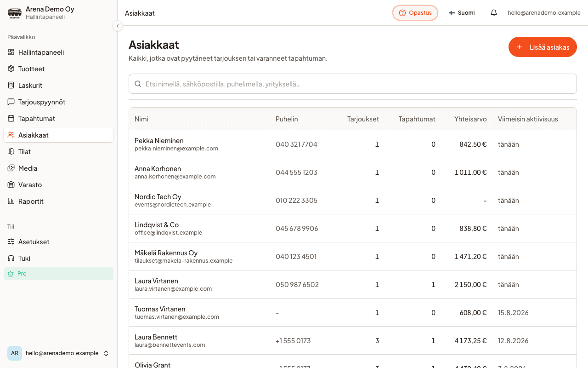Navigate to Asetukset in the sidebar
This screenshot has width=588, height=368.
tap(58, 242)
